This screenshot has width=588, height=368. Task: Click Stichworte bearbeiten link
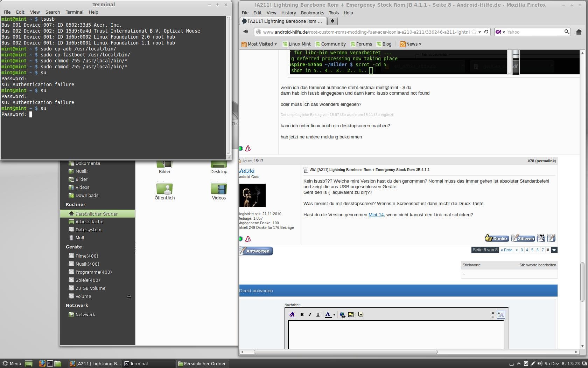click(538, 265)
